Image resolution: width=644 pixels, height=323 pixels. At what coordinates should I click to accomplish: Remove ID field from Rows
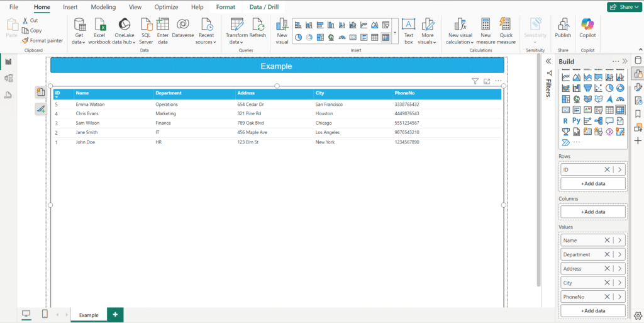[607, 170]
